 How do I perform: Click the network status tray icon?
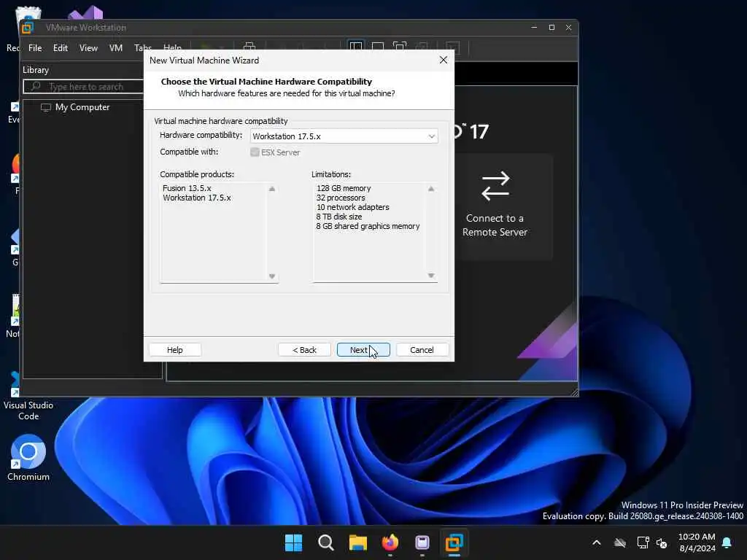tap(643, 542)
